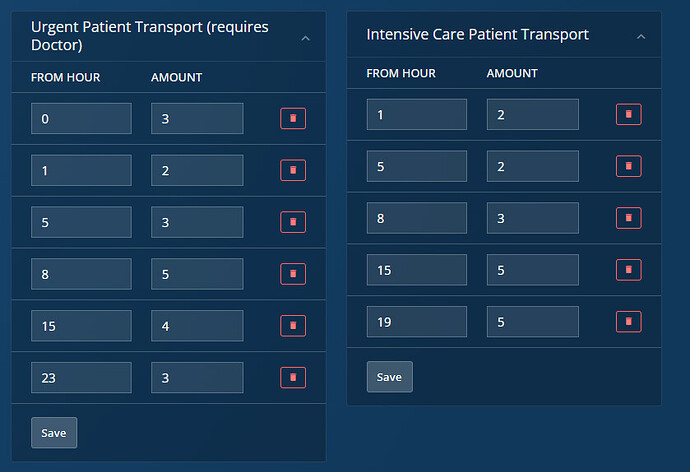Delete Urgent Transport row starting hour 0
The image size is (690, 472).
[x=293, y=119]
